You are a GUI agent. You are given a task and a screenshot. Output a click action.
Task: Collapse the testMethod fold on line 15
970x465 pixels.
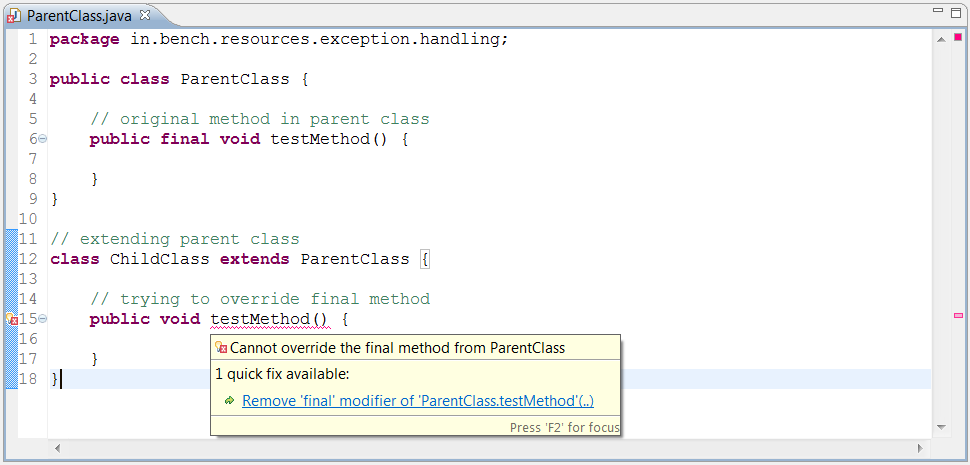43,319
